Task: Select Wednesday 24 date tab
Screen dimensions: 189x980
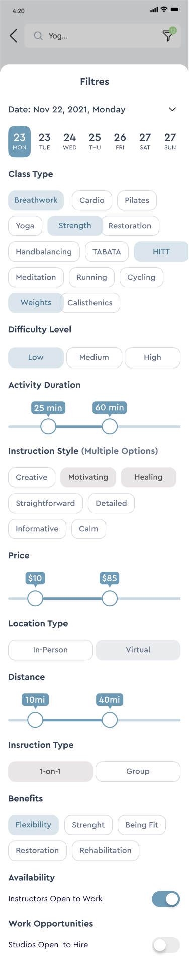Action: [70, 141]
